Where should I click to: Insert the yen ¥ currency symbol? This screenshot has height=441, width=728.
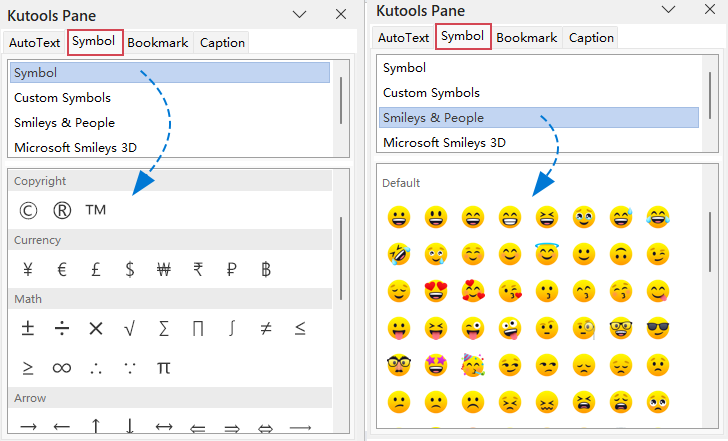tap(28, 269)
